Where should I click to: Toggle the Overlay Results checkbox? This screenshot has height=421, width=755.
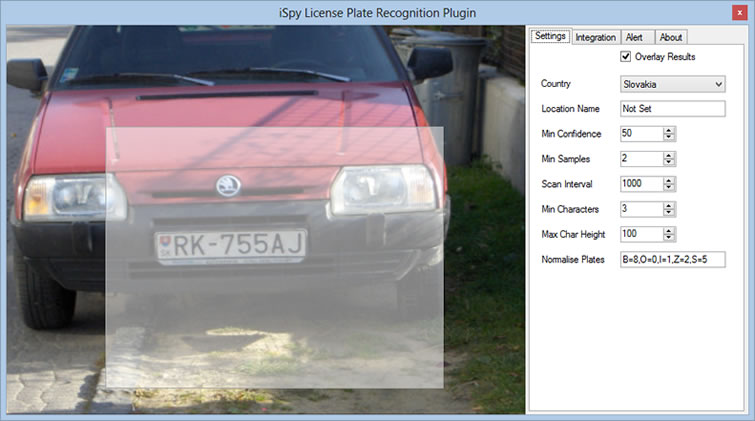click(626, 57)
